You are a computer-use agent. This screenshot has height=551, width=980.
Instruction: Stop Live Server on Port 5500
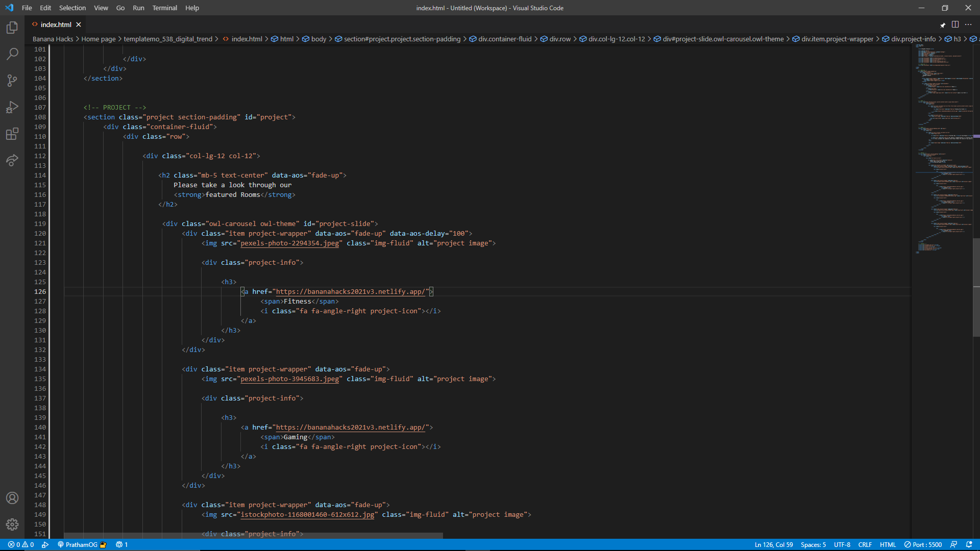(x=923, y=544)
